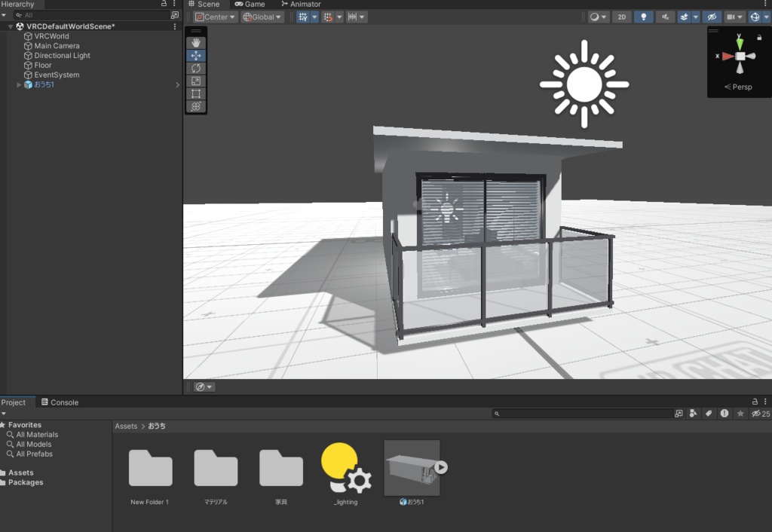Open the Console tab
Screen dimensions: 772x532
pos(60,402)
